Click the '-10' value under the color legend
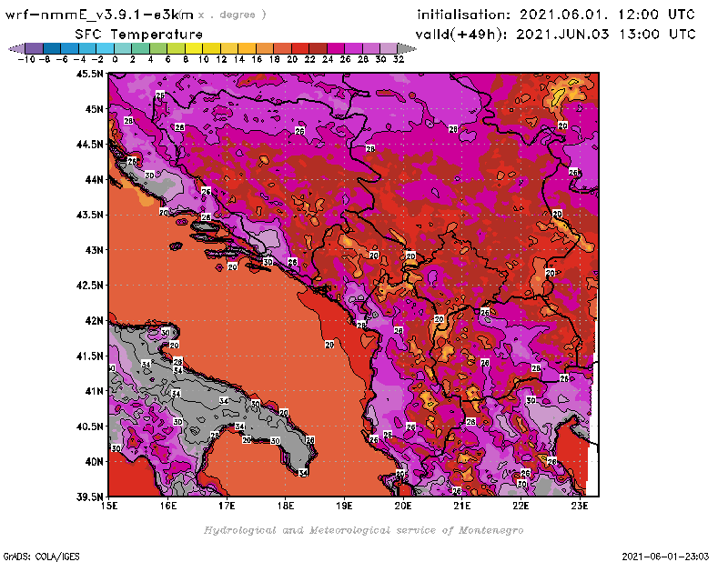Screen dimensions: 728x562 pos(26,59)
